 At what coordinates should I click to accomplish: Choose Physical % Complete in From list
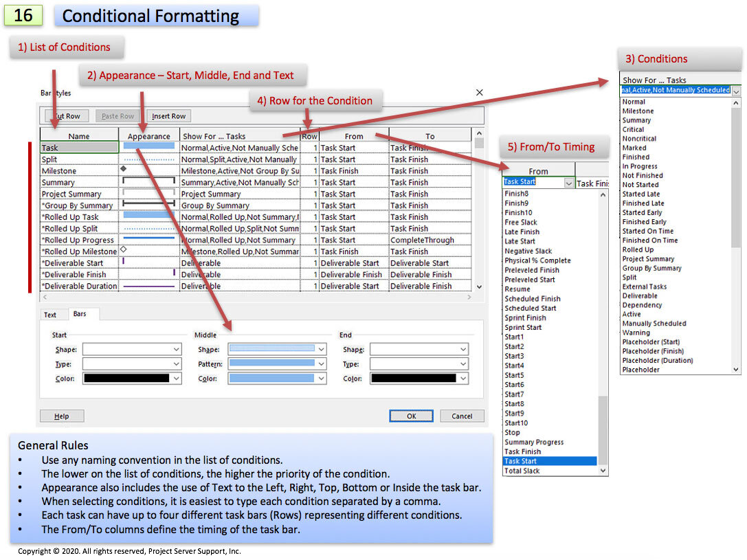point(537,260)
